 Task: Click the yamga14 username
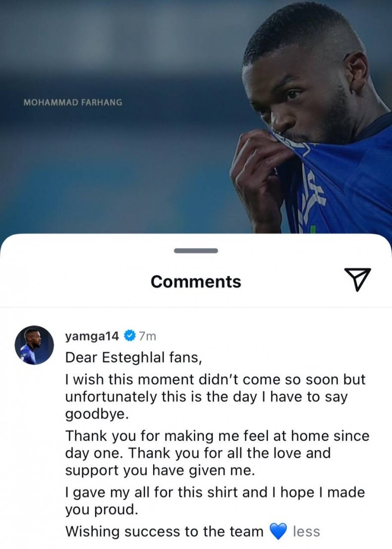pyautogui.click(x=92, y=336)
